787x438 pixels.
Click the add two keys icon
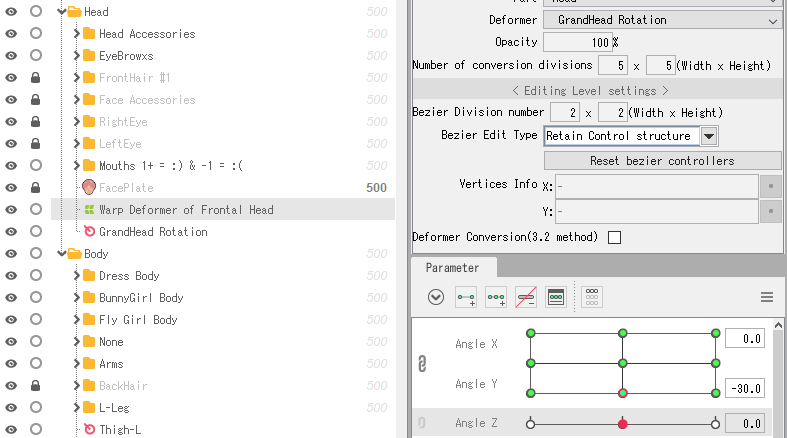tap(465, 297)
